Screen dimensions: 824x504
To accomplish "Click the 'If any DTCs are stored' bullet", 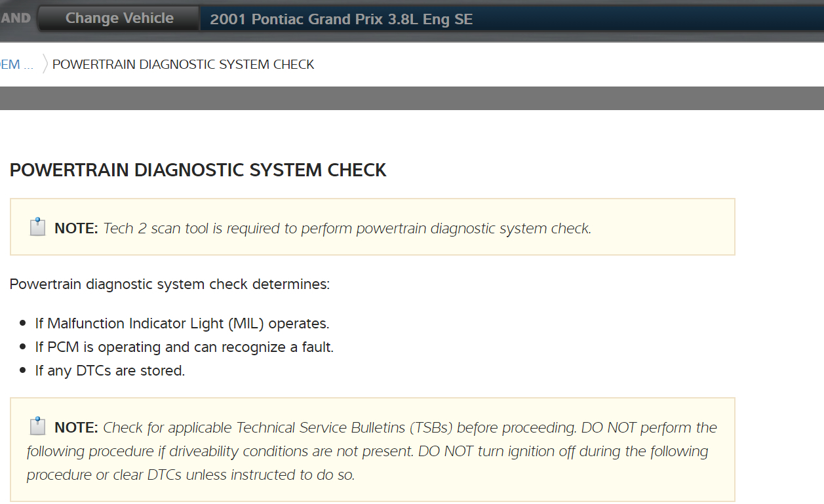I will pos(110,370).
